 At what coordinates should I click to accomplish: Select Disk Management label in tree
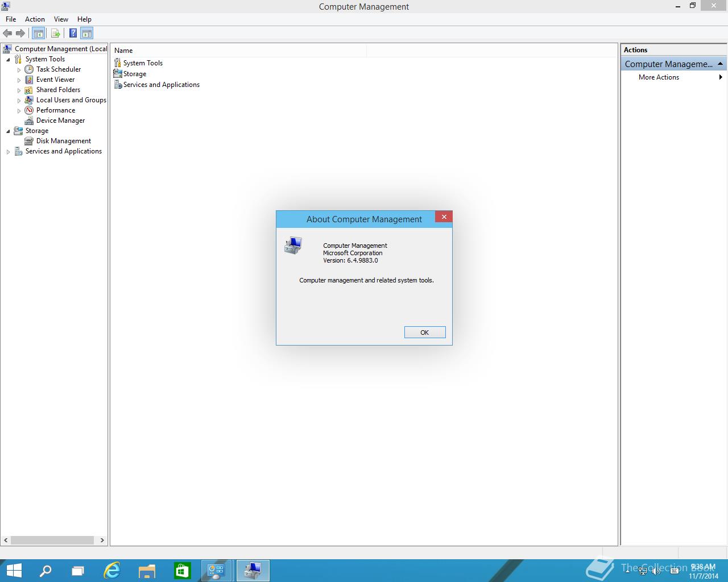coord(64,141)
